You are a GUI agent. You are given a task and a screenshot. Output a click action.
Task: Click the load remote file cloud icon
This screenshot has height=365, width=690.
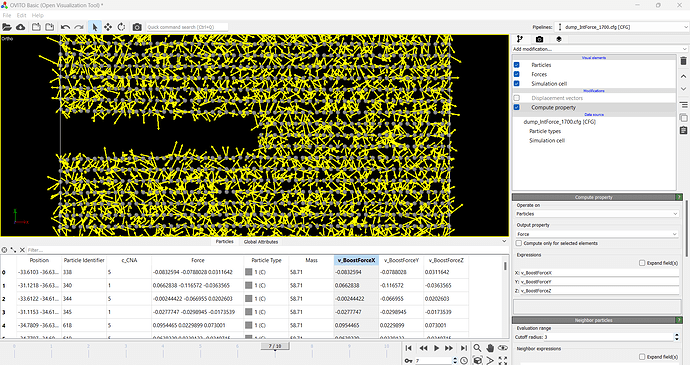tap(20, 27)
